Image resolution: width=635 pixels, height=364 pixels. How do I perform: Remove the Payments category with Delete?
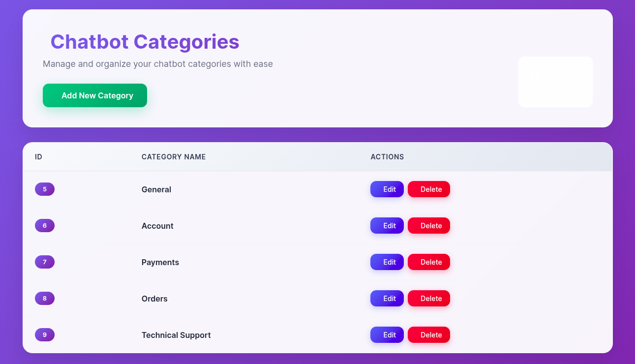point(429,262)
